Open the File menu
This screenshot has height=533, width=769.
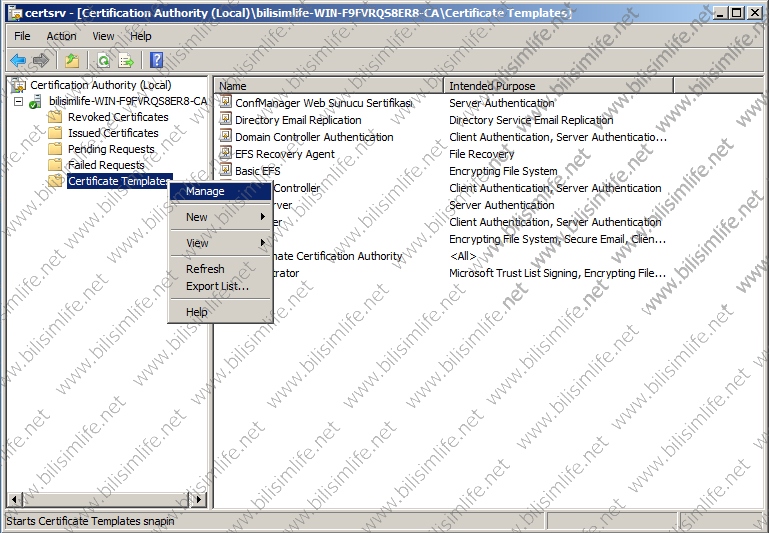[22, 36]
